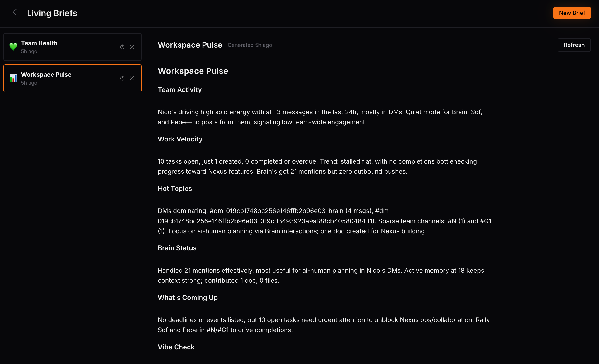Click the Team Activity section heading
Viewport: 599px width, 364px height.
(180, 90)
